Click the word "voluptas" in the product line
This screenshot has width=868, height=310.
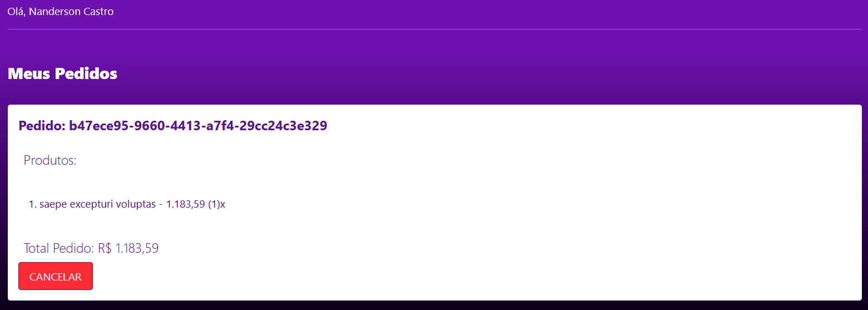pos(135,204)
